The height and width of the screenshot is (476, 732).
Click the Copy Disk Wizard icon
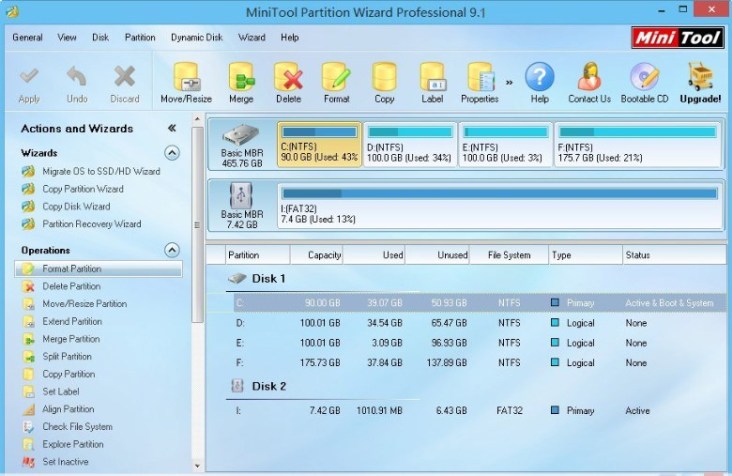(x=28, y=206)
